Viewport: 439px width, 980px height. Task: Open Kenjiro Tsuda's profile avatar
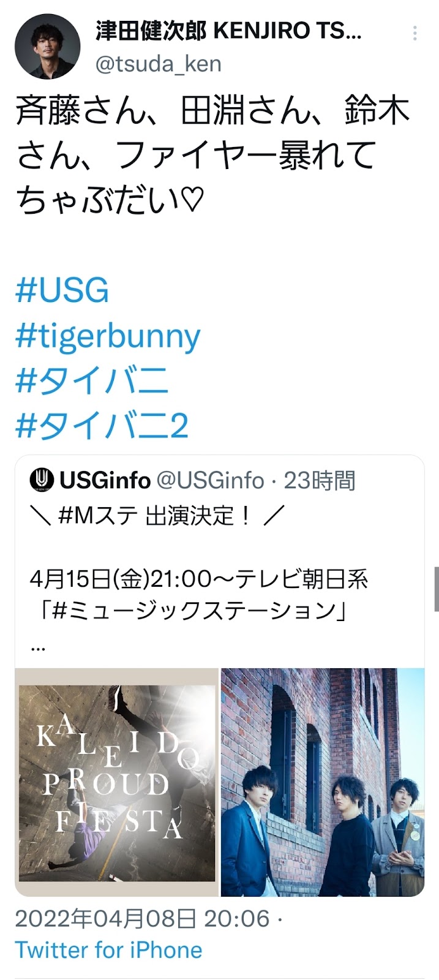click(47, 47)
